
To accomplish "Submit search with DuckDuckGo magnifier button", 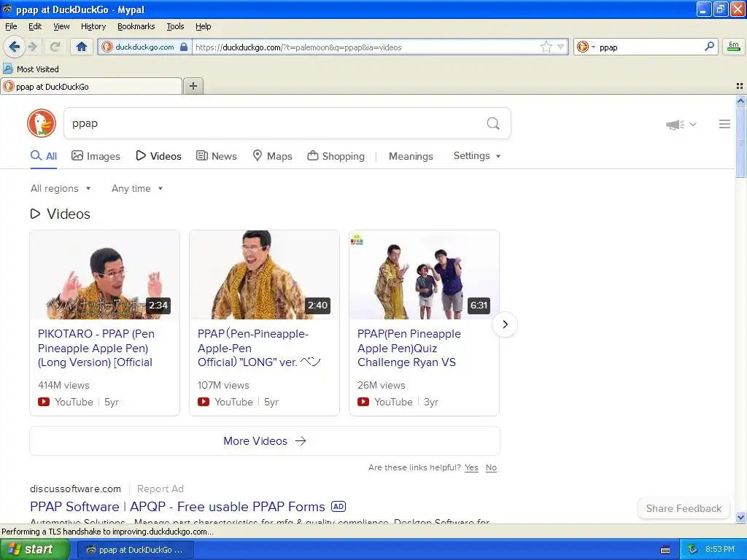I will pos(493,124).
